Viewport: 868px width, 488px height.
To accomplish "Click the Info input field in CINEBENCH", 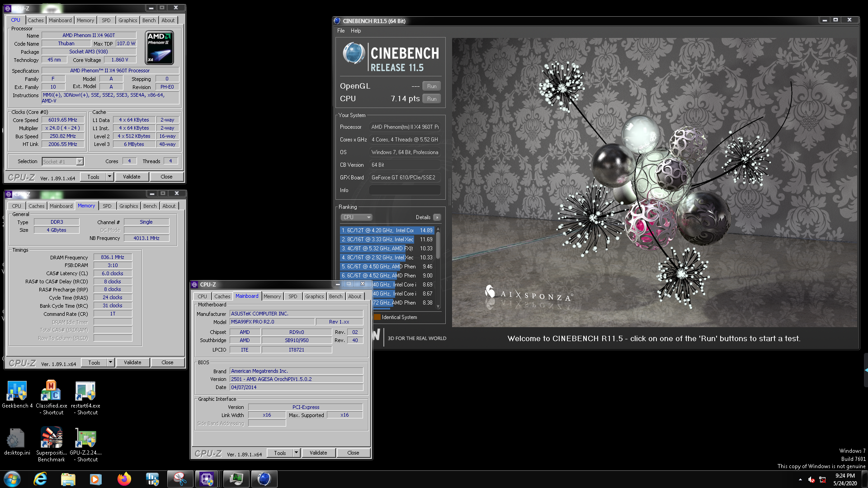I will point(405,190).
